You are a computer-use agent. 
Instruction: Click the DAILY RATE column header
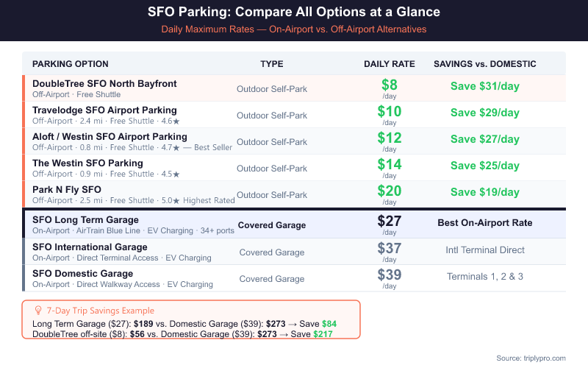click(x=390, y=64)
